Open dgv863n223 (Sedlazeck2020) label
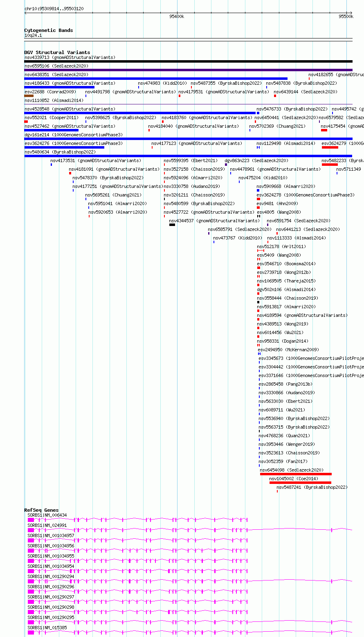Screen dimensions: 364x637 [x=256, y=160]
